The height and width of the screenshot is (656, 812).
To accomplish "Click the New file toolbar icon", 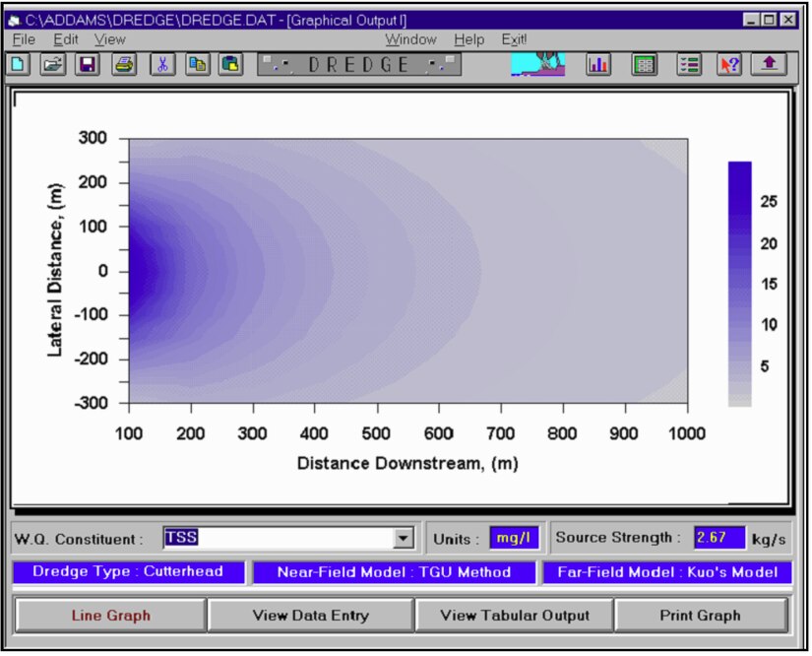I will pyautogui.click(x=19, y=65).
